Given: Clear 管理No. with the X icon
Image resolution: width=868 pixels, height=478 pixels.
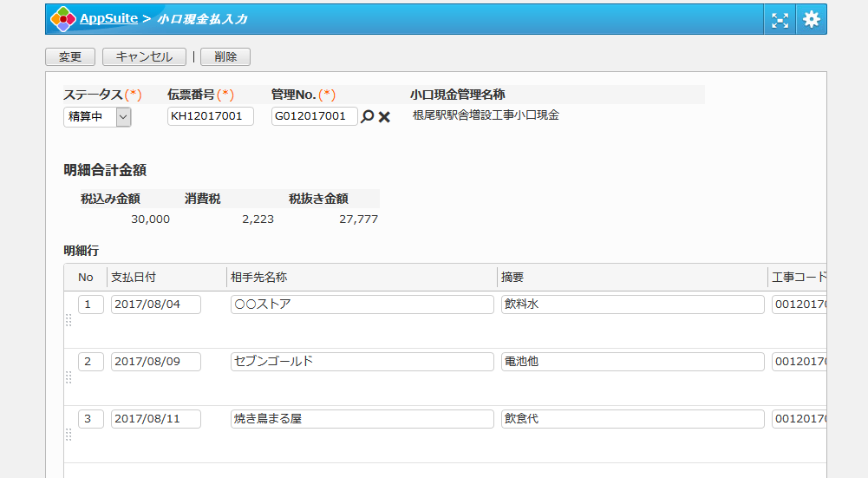Looking at the screenshot, I should (384, 117).
